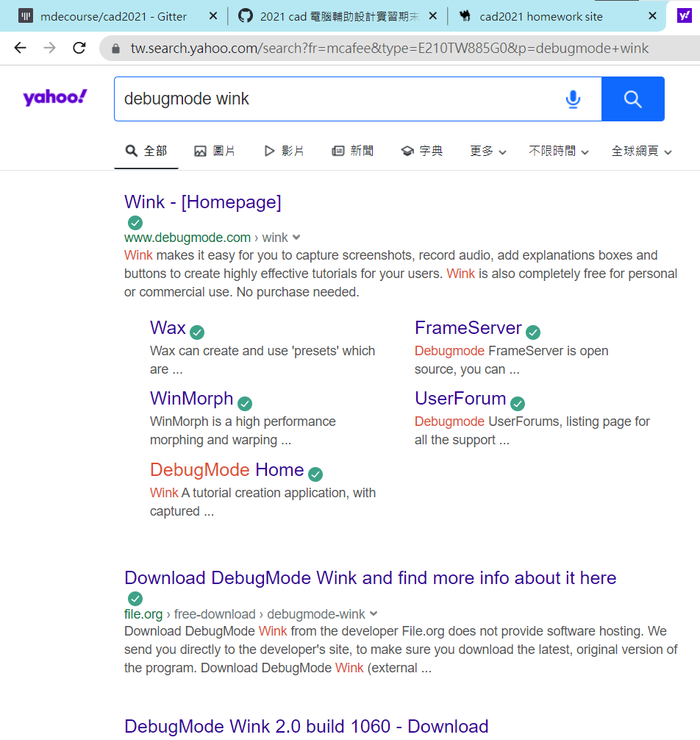Open the Wink - [Homepage] result
This screenshot has height=740, width=700.
pos(203,202)
